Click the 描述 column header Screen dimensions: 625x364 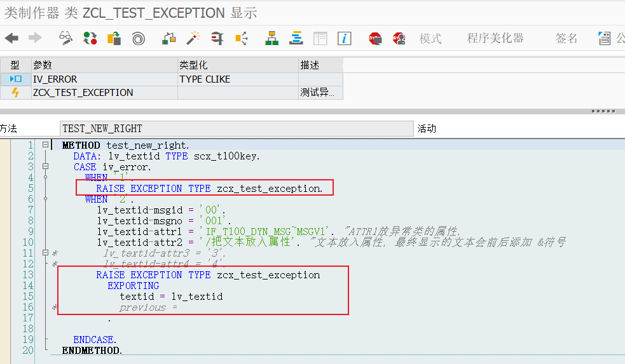pos(320,65)
